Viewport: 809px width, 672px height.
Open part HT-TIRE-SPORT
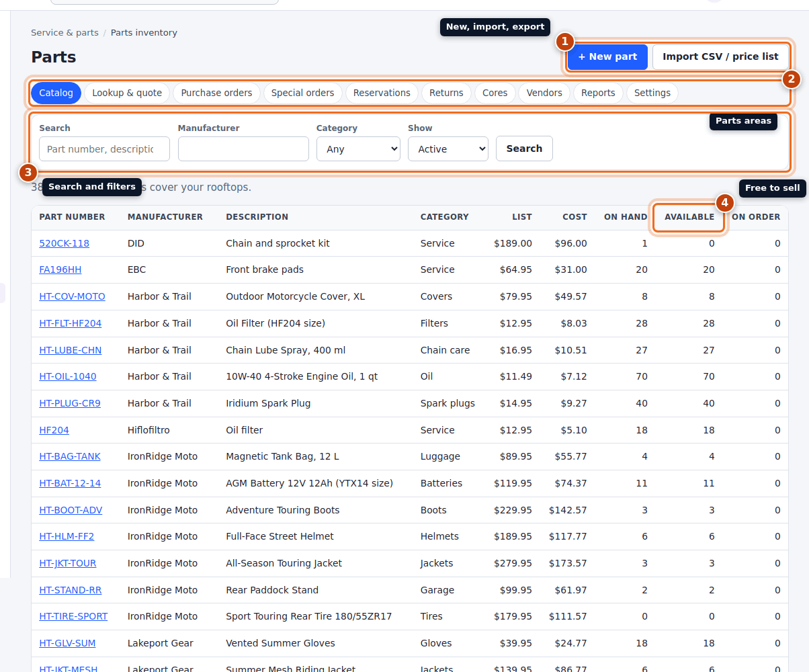click(x=73, y=616)
